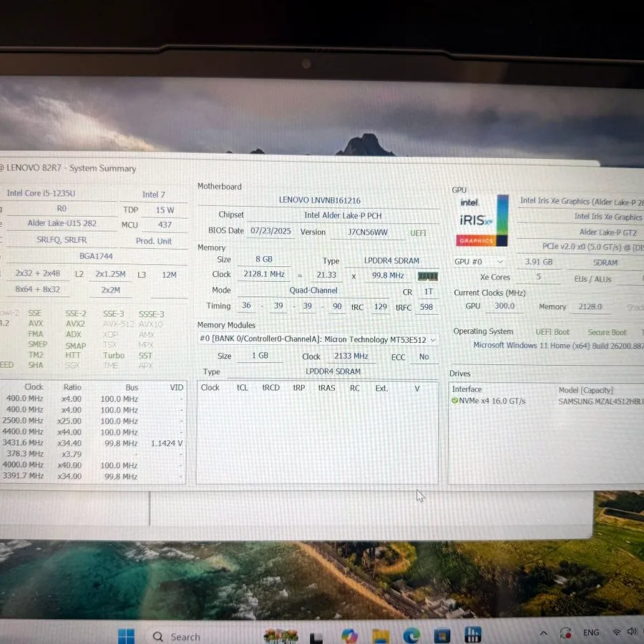Click the '3431.6 MHz' core clock row
Viewport: 644px width, 644px height.
point(92,443)
